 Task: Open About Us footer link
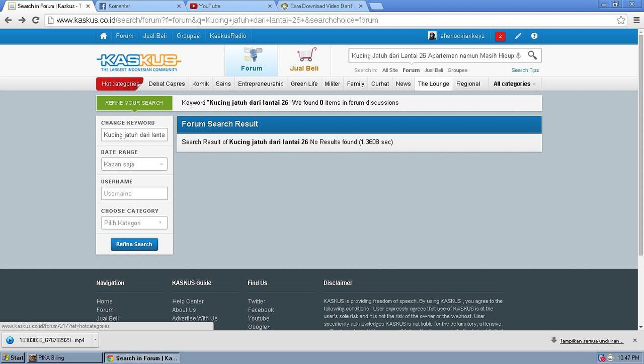tap(184, 310)
